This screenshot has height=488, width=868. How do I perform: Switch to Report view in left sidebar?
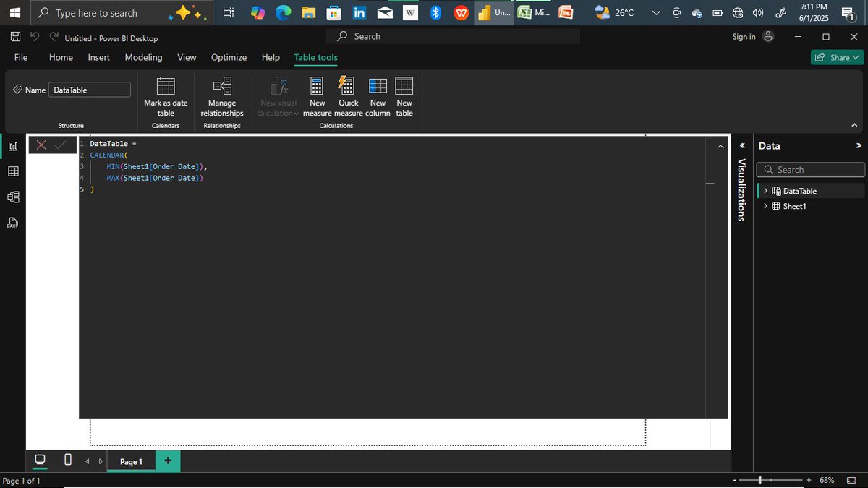(13, 146)
